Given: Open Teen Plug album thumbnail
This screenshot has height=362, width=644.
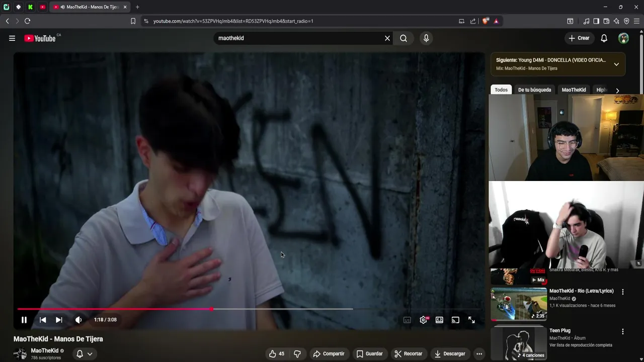Looking at the screenshot, I should tap(519, 344).
